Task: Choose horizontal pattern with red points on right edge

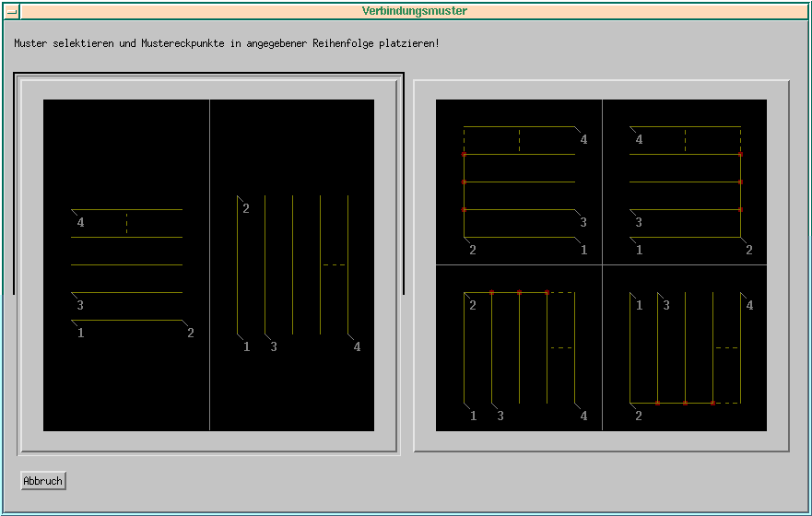Action: (685, 182)
